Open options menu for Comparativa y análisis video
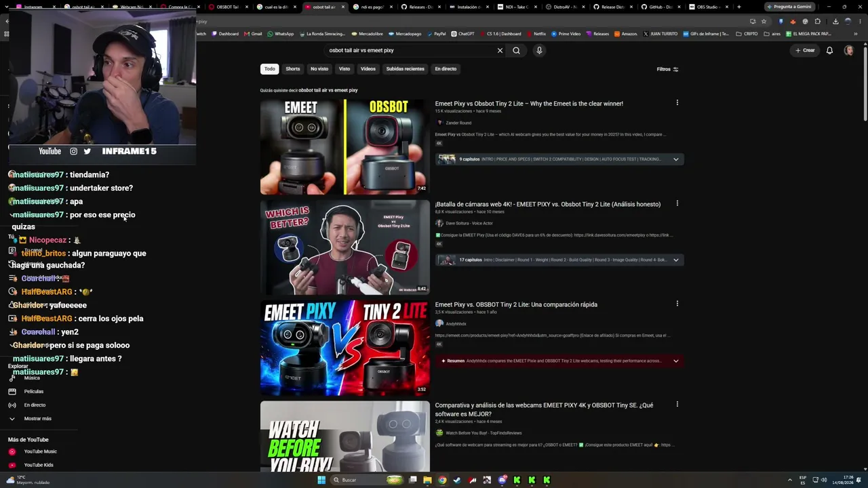Image resolution: width=868 pixels, height=488 pixels. click(x=677, y=405)
